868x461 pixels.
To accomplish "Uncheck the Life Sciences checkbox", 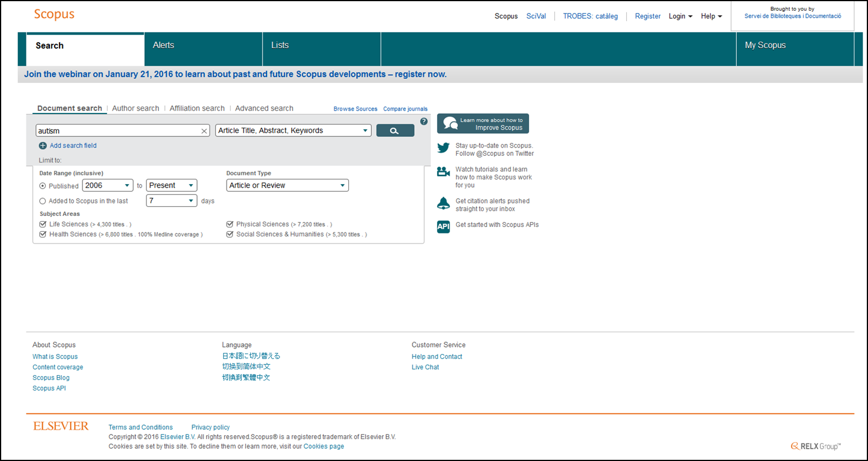I will 43,224.
